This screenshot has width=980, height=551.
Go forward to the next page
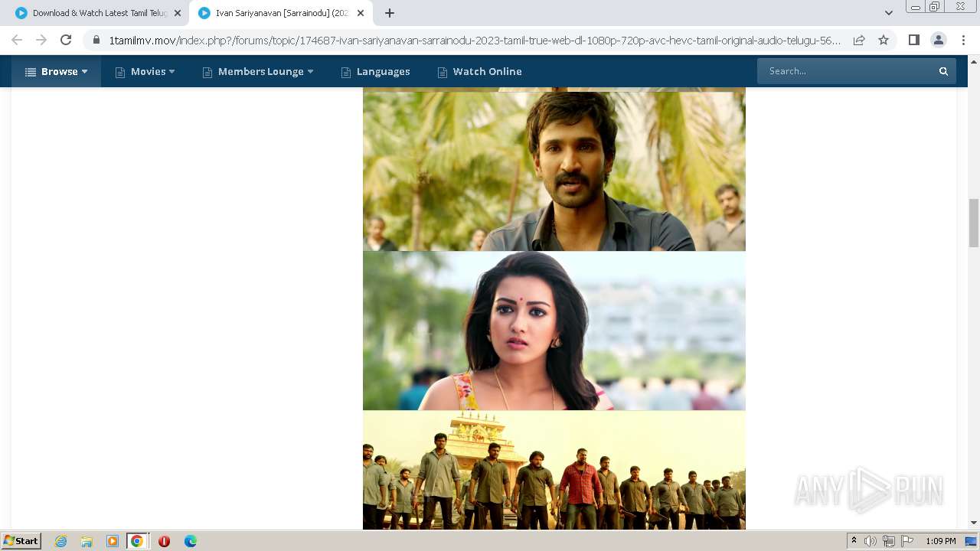pyautogui.click(x=41, y=40)
